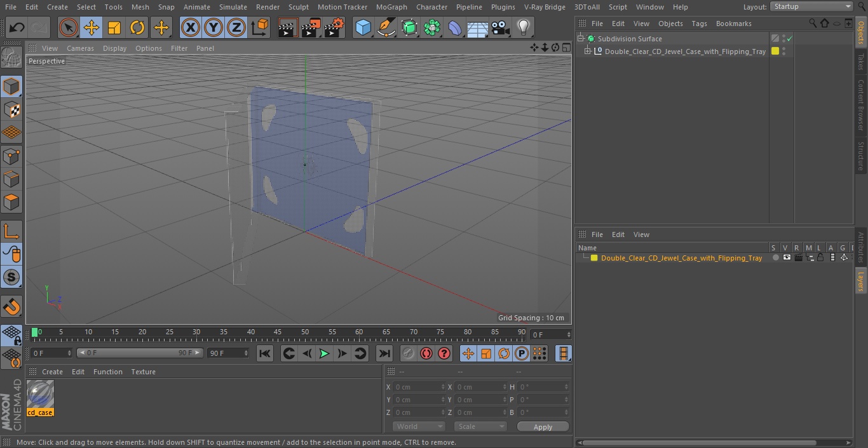868x448 pixels.
Task: Toggle layer Render clapper icon
Action: pos(798,258)
